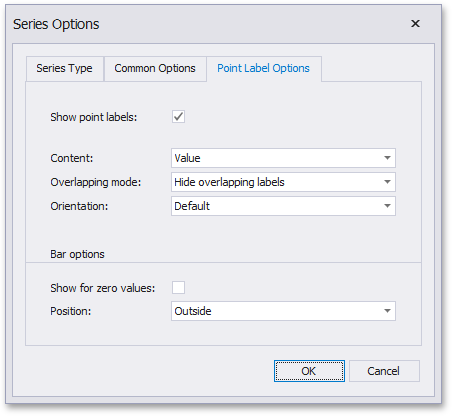Click the OK button
Viewport: 452px width, 416px height.
click(x=309, y=371)
